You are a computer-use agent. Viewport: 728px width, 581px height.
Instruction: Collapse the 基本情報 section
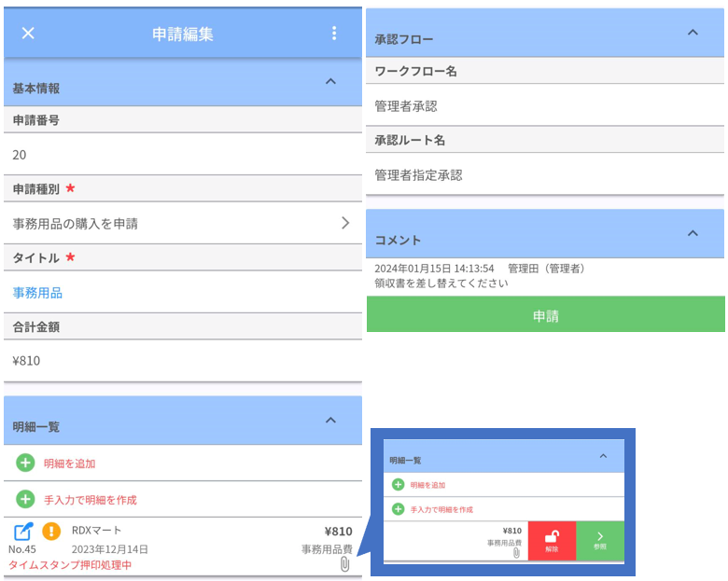(x=329, y=82)
